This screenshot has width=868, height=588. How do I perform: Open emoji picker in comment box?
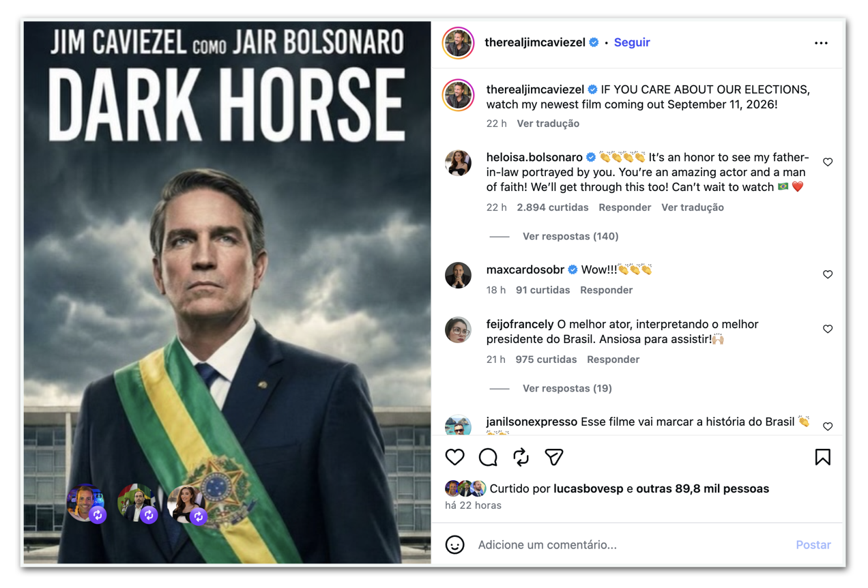pos(455,544)
